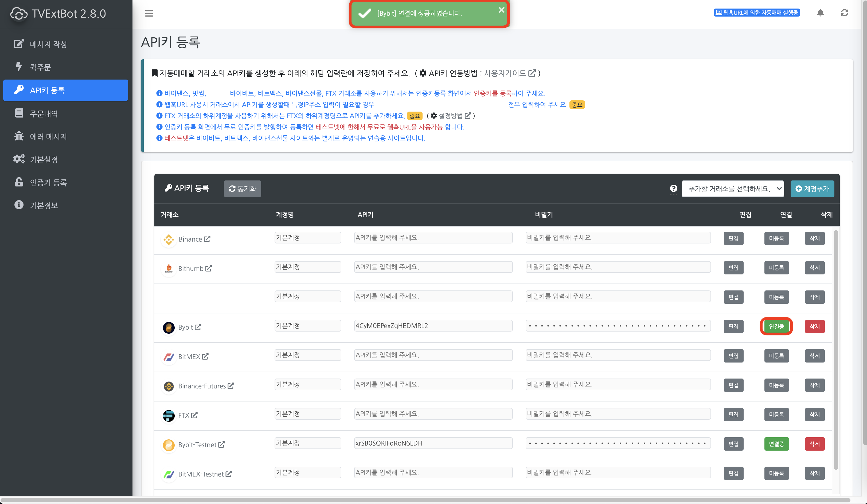867x504 pixels.
Task: Click the Bybit-Testnet exchange logo
Action: [169, 445]
